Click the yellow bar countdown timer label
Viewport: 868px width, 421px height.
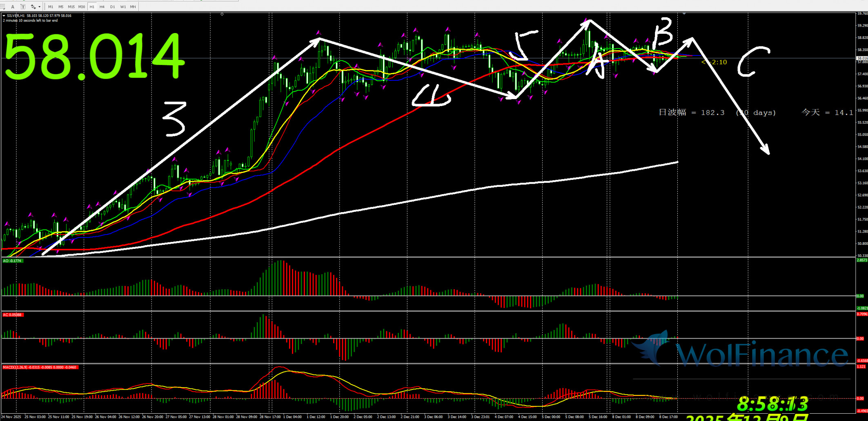coord(714,62)
